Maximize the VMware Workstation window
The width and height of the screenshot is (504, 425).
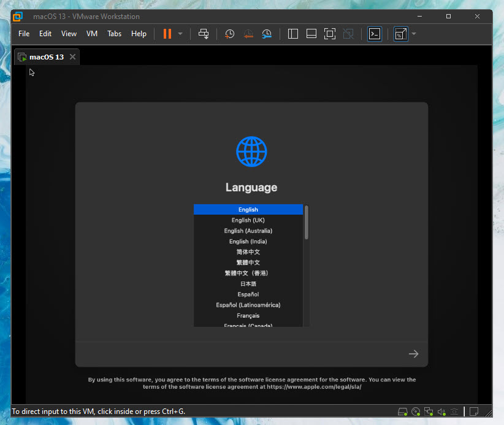448,17
